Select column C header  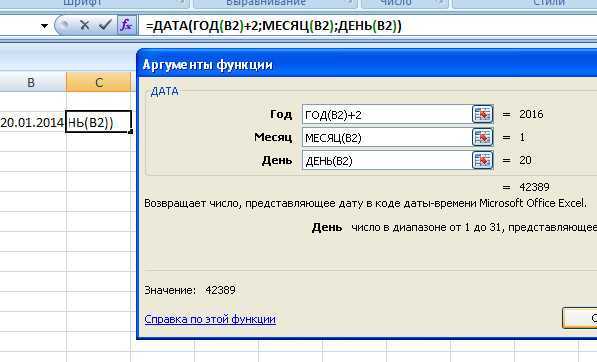point(99,82)
